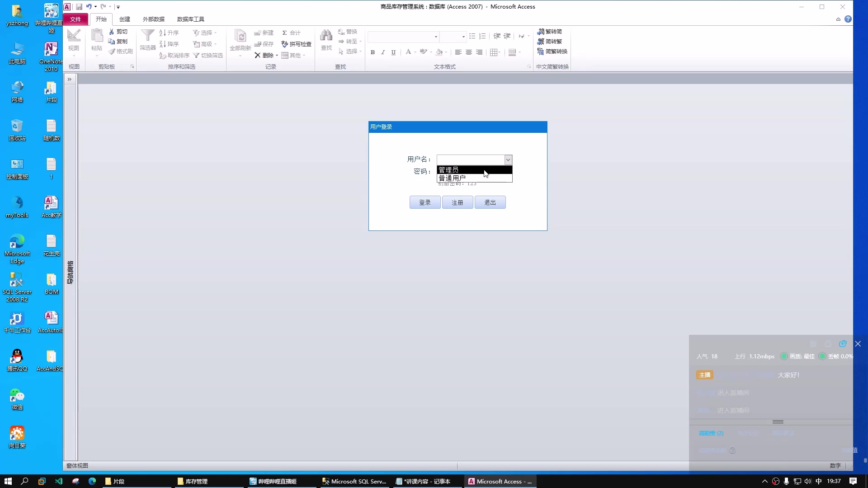Center text in the text format group
Screen dimensions: 868x488
tap(469, 52)
